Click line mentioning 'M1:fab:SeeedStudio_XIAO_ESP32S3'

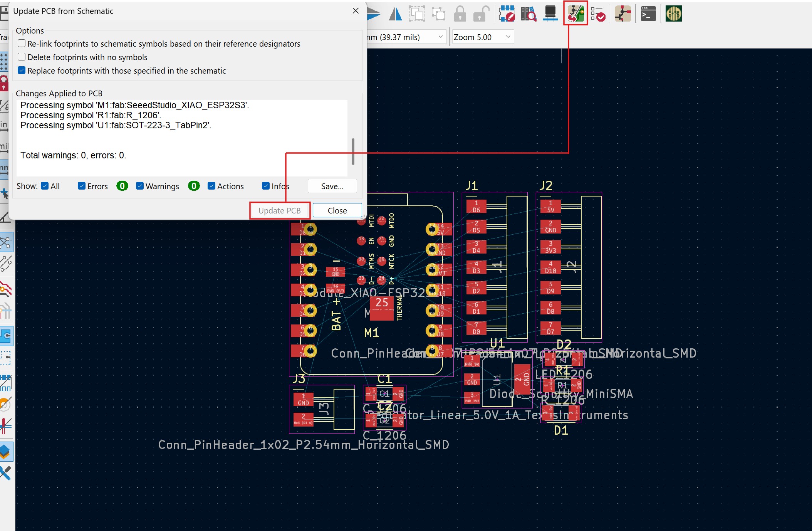(135, 105)
